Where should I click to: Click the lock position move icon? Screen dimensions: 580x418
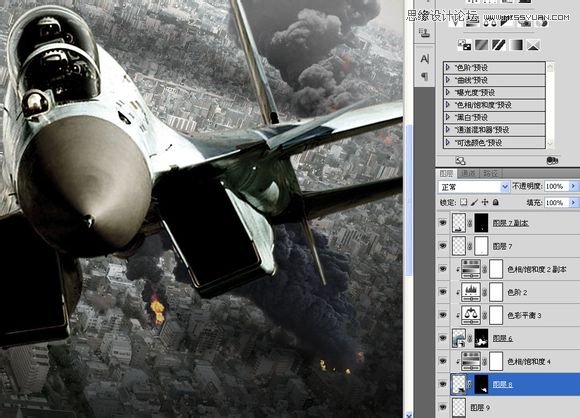pyautogui.click(x=485, y=202)
